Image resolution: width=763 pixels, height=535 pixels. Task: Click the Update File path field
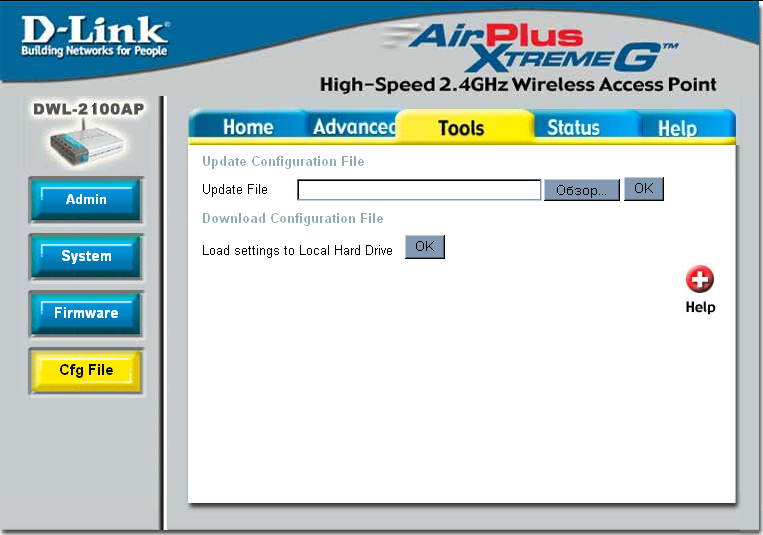coord(419,190)
